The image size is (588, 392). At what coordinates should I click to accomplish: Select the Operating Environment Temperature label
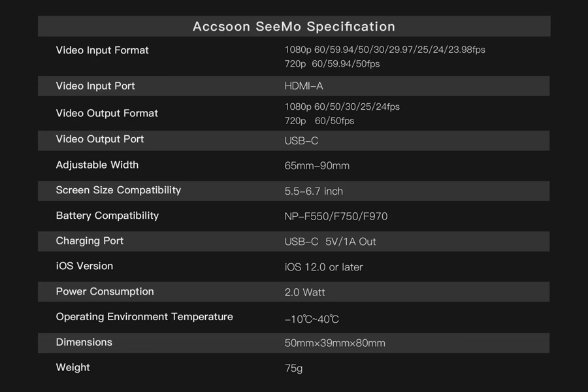(144, 317)
